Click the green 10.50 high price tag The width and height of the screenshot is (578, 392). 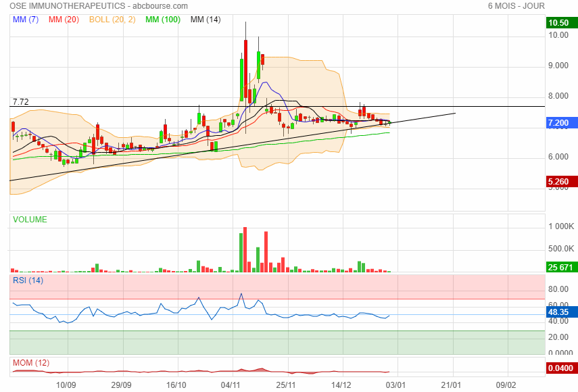tap(561, 23)
